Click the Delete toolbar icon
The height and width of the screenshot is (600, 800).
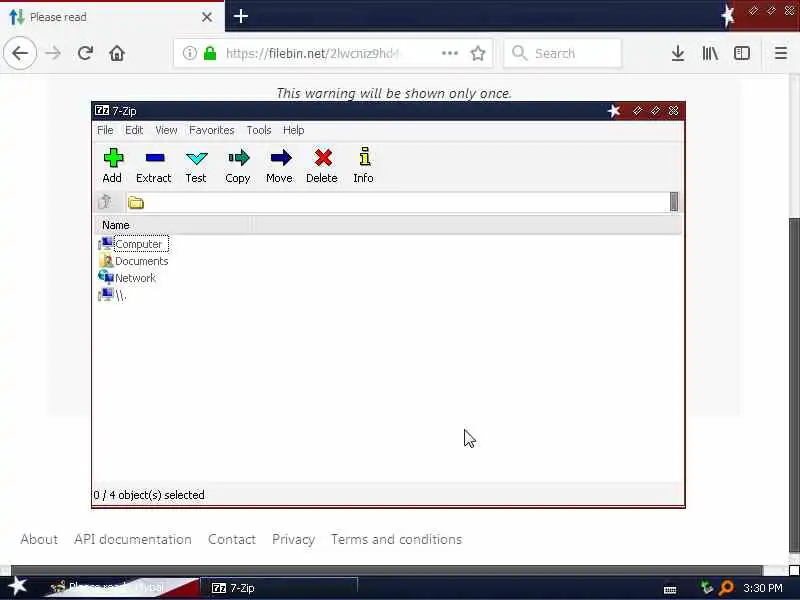[x=322, y=165]
